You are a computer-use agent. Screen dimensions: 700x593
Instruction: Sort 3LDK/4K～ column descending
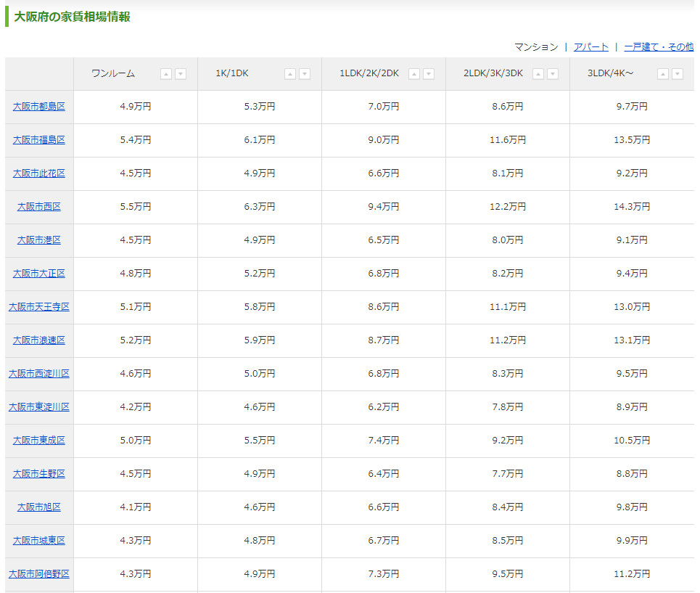click(678, 74)
